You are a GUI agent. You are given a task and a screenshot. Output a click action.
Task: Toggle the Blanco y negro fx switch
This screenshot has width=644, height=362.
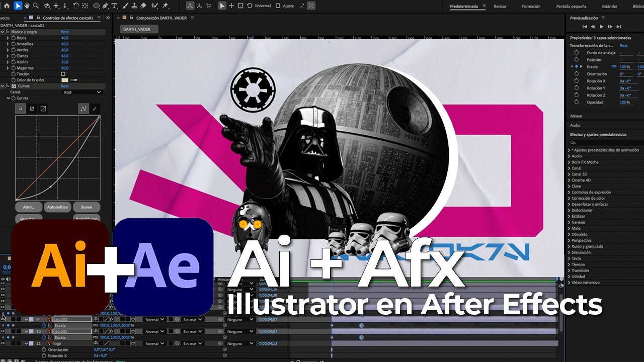(7, 32)
